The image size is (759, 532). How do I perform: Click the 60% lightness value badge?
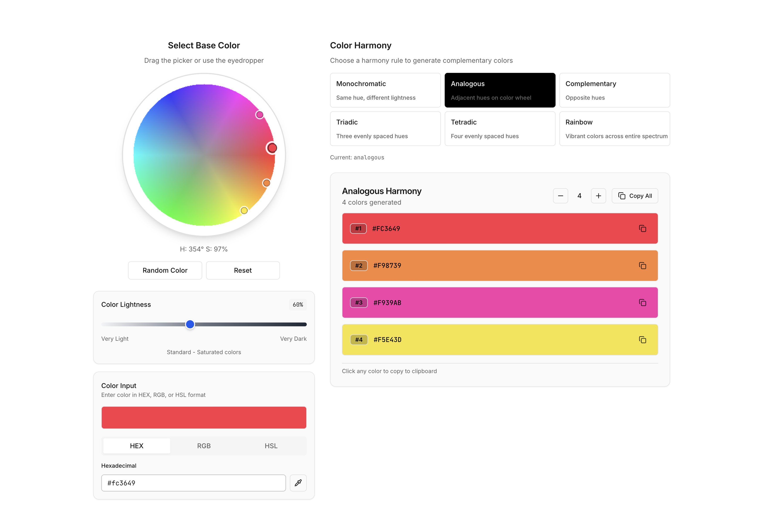pyautogui.click(x=298, y=305)
